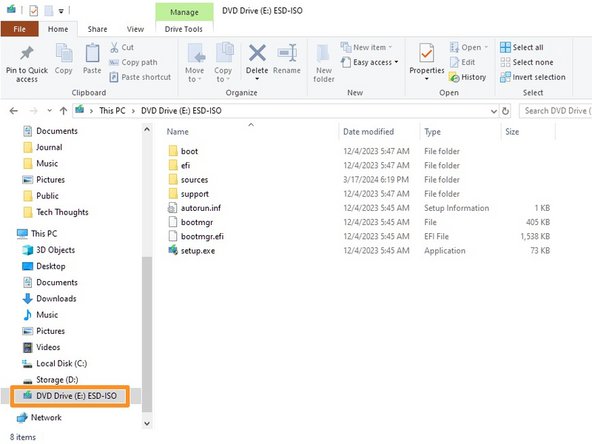Sort by Date modified column header
Screen dimensions: 592x444
tap(368, 132)
